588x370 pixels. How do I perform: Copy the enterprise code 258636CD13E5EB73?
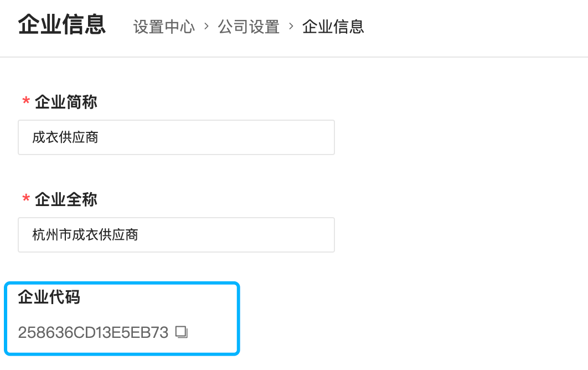(x=182, y=332)
